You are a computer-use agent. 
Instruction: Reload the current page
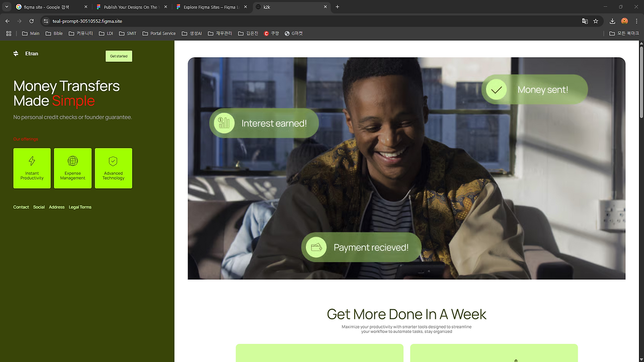pos(32,21)
